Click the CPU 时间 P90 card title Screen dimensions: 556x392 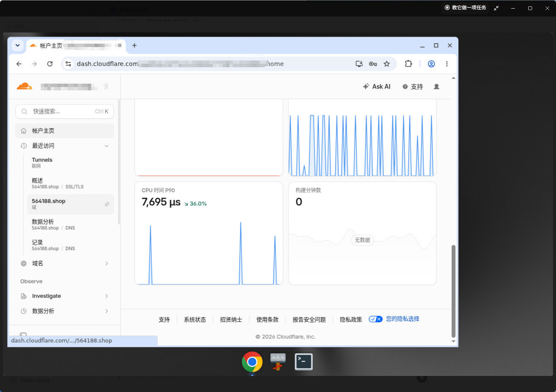pyautogui.click(x=158, y=190)
